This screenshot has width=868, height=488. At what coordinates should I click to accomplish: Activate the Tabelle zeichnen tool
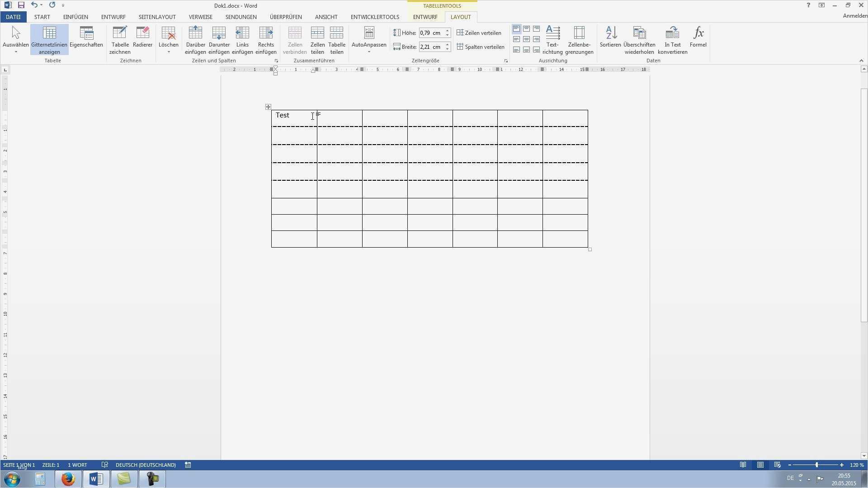(120, 40)
